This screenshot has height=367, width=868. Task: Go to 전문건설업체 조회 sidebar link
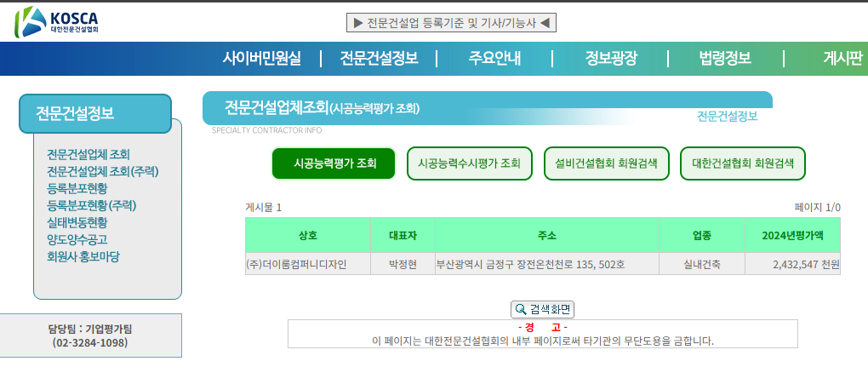(x=89, y=154)
